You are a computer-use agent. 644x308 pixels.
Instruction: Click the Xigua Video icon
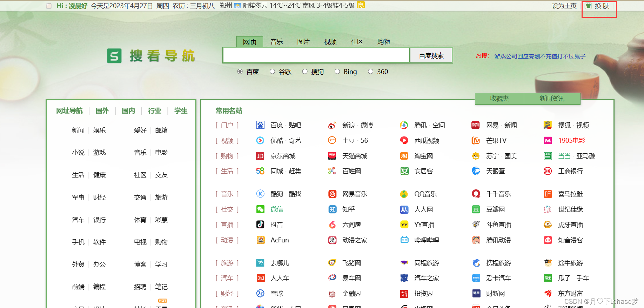pos(404,140)
